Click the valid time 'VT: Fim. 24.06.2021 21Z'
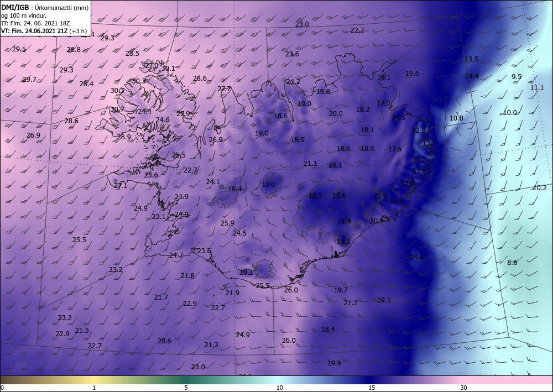This screenshot has width=553, height=392. click(34, 30)
